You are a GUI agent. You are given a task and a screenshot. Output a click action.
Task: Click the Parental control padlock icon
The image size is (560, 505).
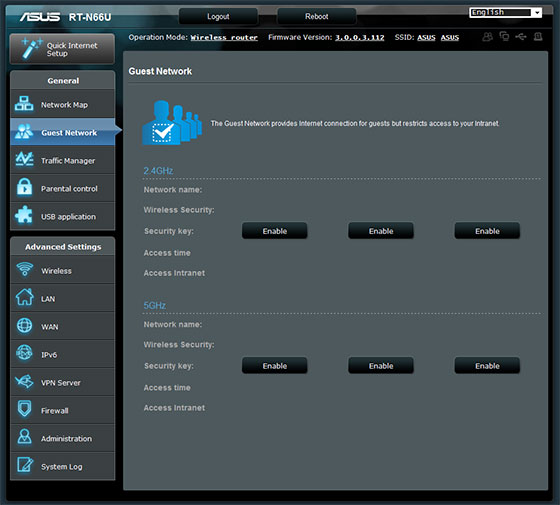pyautogui.click(x=24, y=188)
